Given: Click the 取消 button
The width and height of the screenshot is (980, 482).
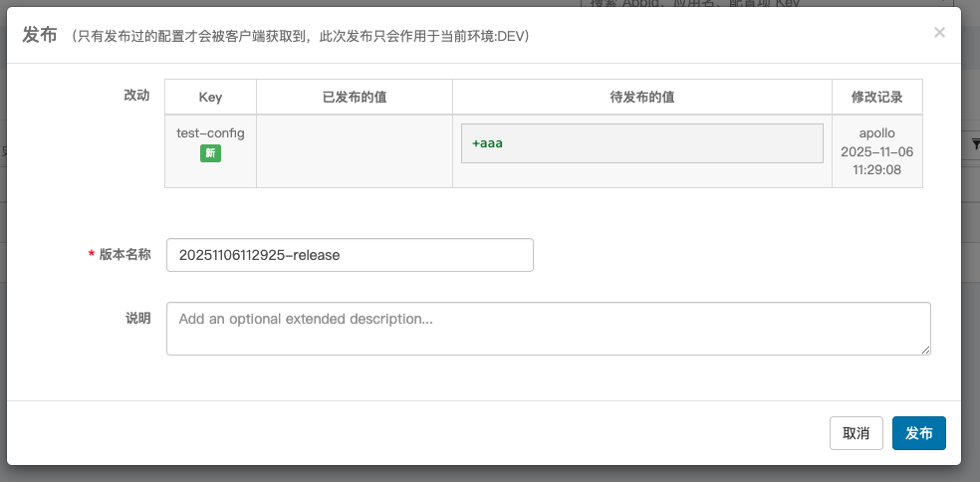Looking at the screenshot, I should [856, 433].
